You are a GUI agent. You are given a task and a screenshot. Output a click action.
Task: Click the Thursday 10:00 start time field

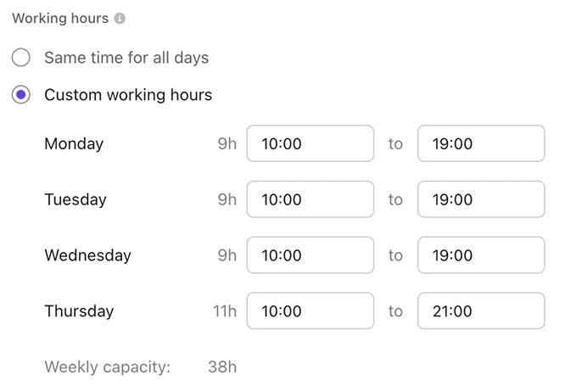click(x=310, y=311)
